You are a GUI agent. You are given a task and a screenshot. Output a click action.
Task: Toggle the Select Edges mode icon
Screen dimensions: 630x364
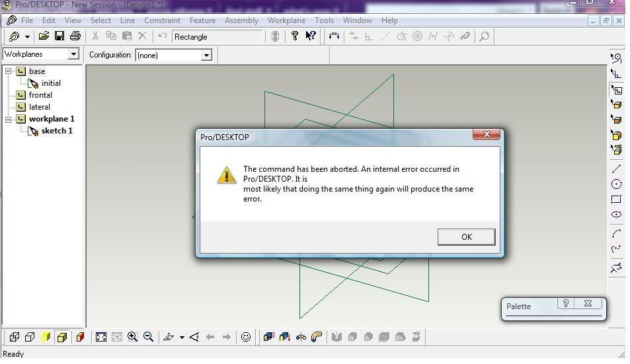[616, 104]
